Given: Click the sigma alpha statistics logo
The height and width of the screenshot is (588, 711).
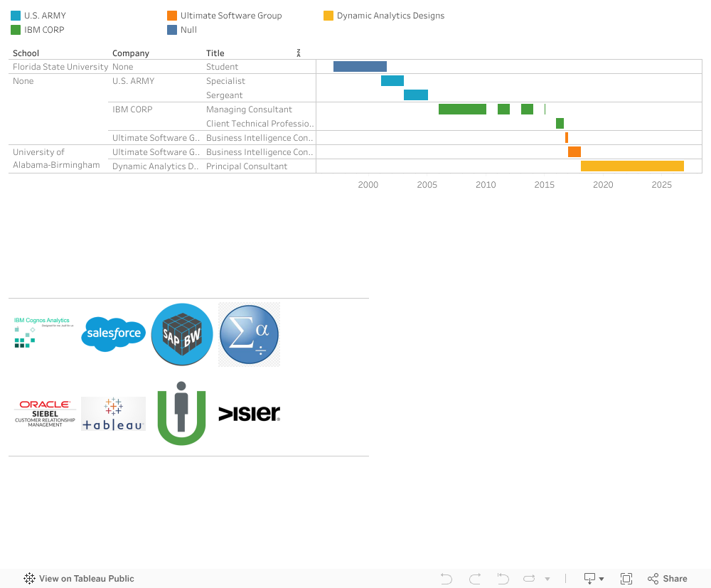Looking at the screenshot, I should tap(249, 335).
